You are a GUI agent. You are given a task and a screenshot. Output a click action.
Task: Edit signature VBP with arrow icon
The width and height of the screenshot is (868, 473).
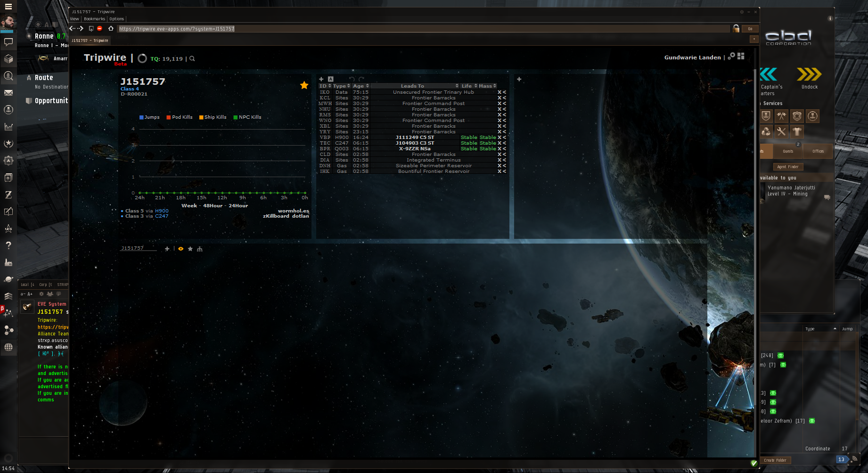[505, 138]
